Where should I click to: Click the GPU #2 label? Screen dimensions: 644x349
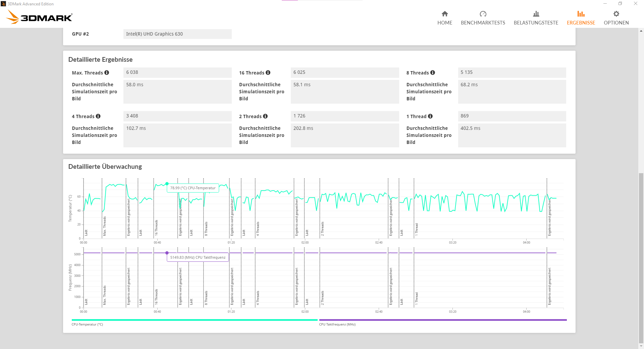click(80, 34)
